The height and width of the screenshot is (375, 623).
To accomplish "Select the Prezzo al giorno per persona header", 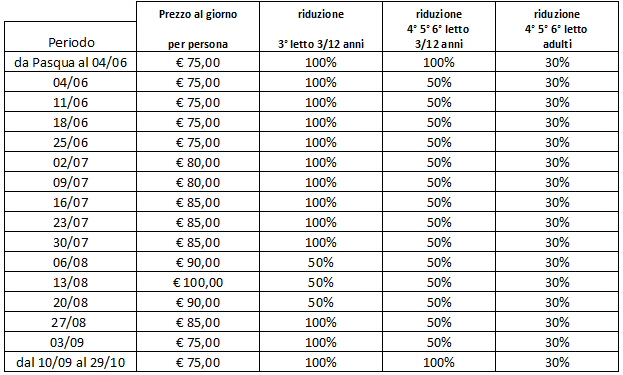I will (x=198, y=27).
